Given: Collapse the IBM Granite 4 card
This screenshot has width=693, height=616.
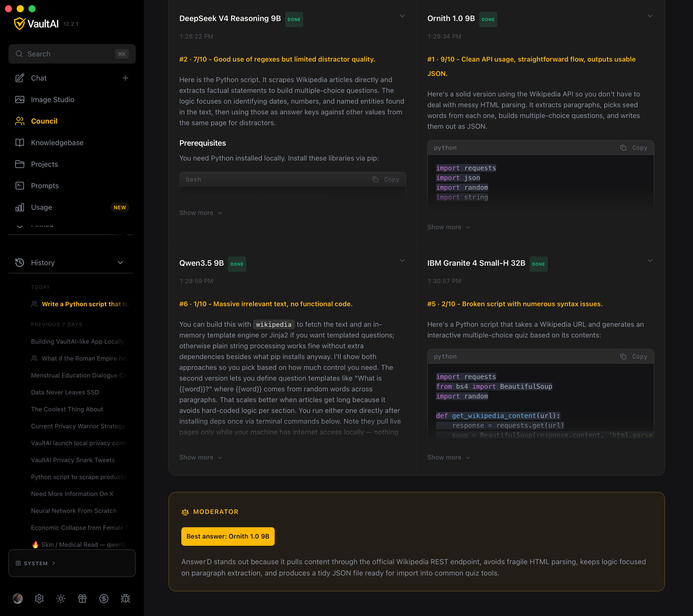Looking at the screenshot, I should tap(650, 261).
